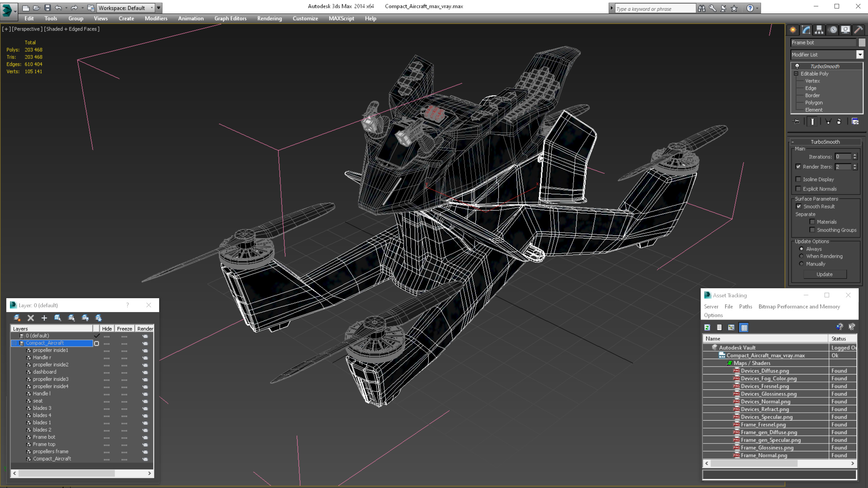Toggle the Render Iters checkbox
This screenshot has width=868, height=488.
[x=798, y=166]
